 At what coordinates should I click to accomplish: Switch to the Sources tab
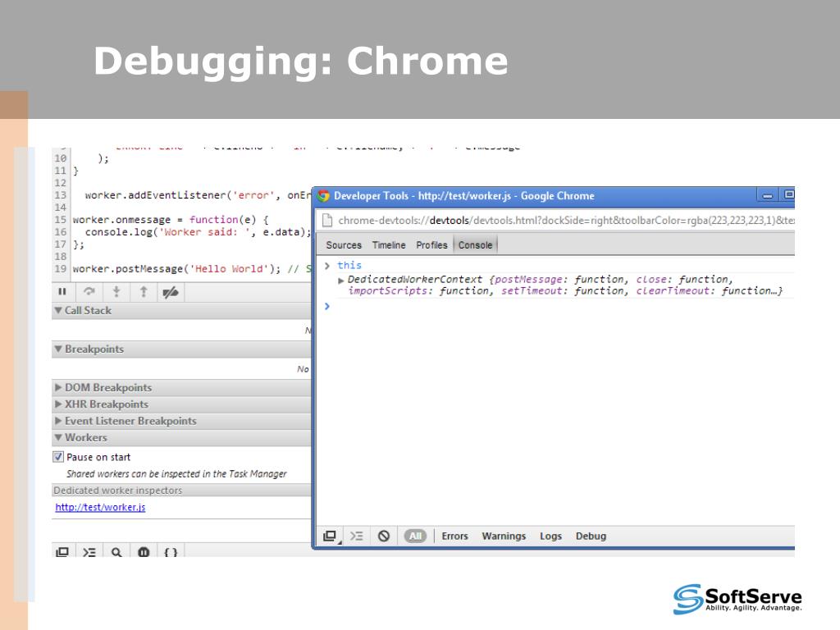pos(344,244)
